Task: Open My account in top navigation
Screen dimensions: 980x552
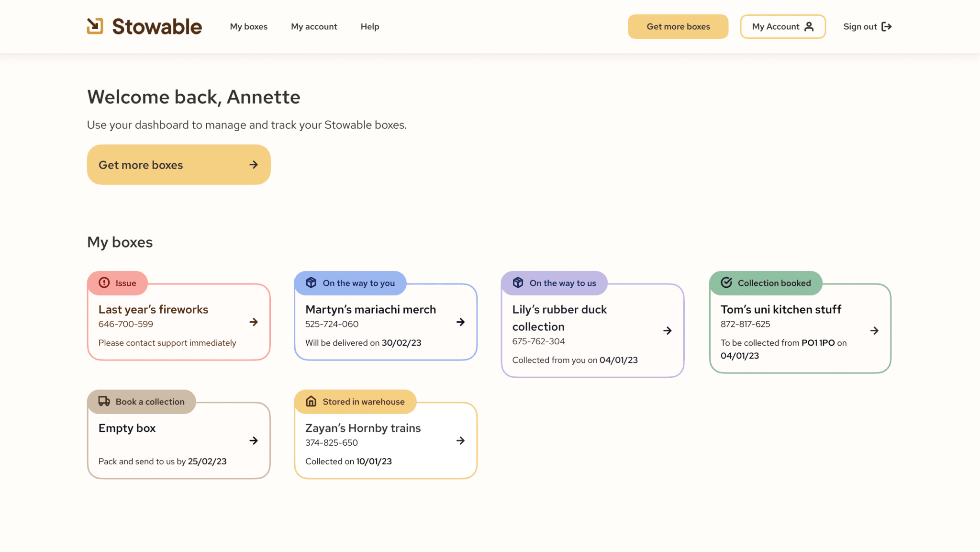Action: (314, 27)
